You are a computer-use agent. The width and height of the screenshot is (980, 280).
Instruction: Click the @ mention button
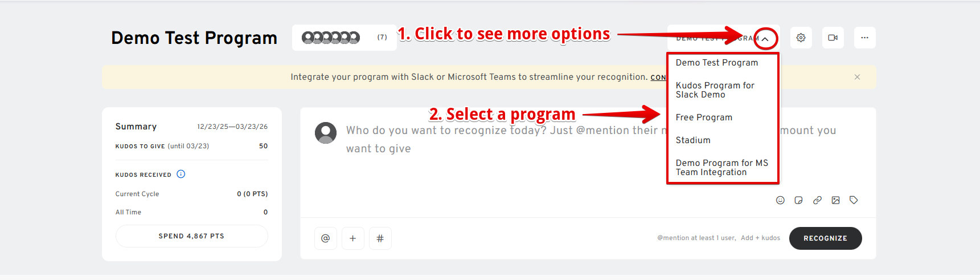[326, 238]
